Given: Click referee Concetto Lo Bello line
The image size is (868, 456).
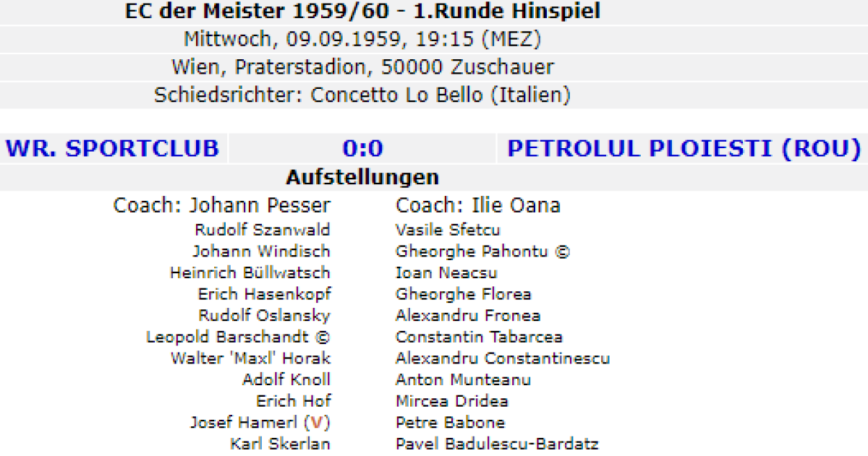Looking at the screenshot, I should pyautogui.click(x=362, y=95).
